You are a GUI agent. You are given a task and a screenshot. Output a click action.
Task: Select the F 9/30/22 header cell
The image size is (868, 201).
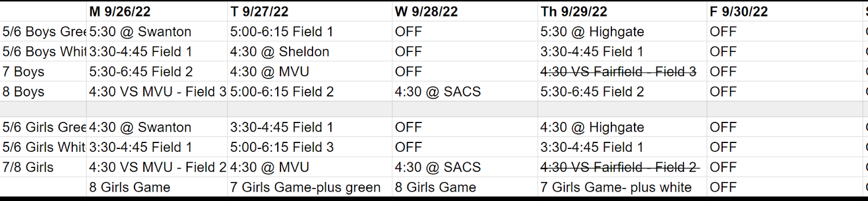tap(785, 11)
